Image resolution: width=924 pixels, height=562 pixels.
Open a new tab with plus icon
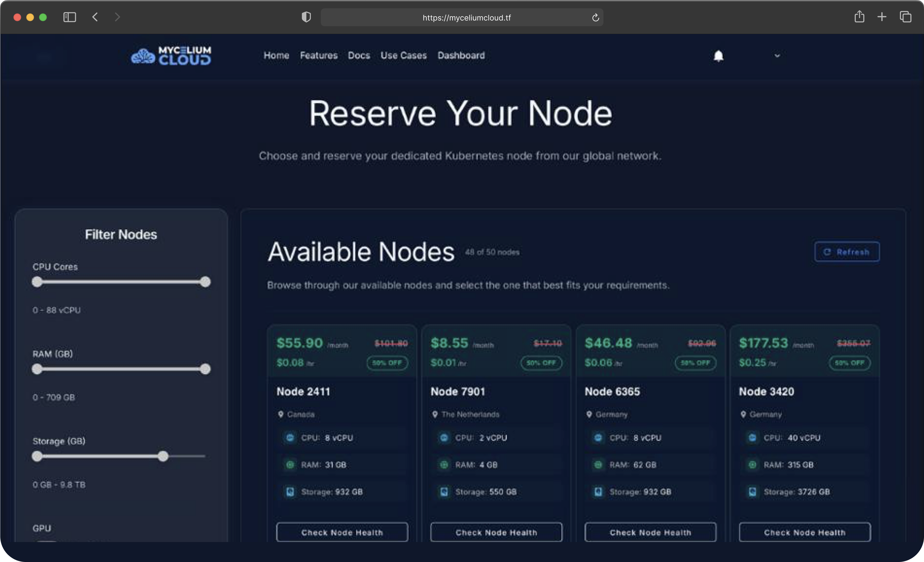click(x=882, y=17)
